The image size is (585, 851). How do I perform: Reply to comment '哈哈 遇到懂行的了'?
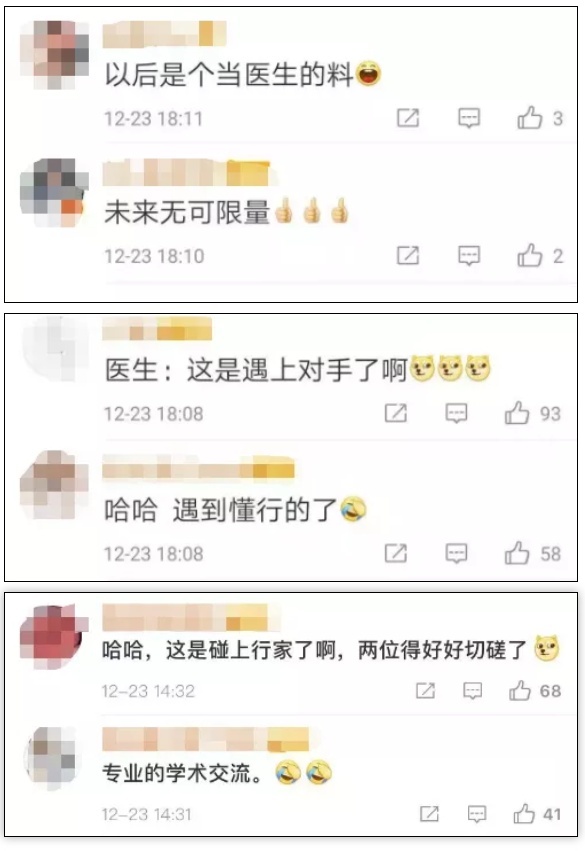point(456,554)
